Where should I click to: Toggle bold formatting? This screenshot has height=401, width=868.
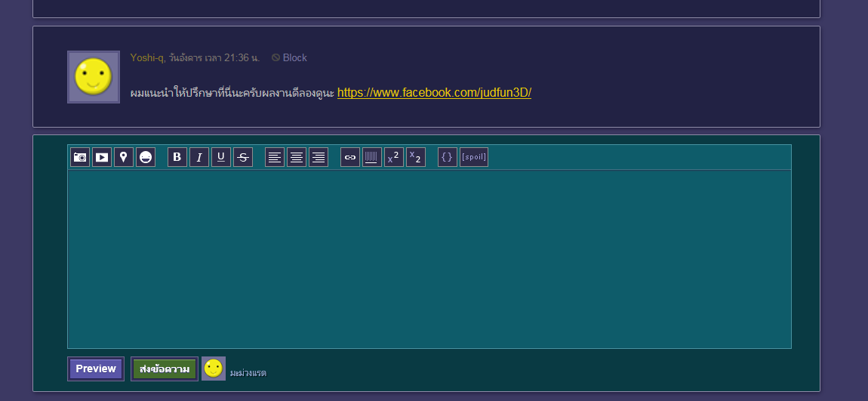[177, 157]
